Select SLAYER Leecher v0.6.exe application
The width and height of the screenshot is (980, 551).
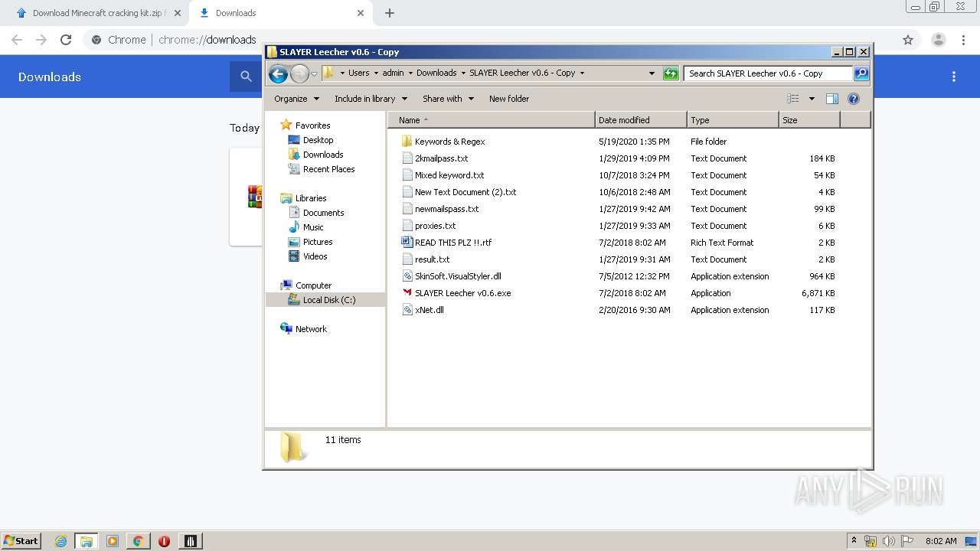[462, 293]
